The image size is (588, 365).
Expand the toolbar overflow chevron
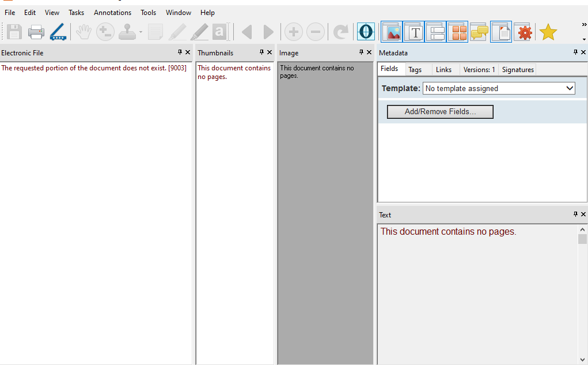[584, 24]
